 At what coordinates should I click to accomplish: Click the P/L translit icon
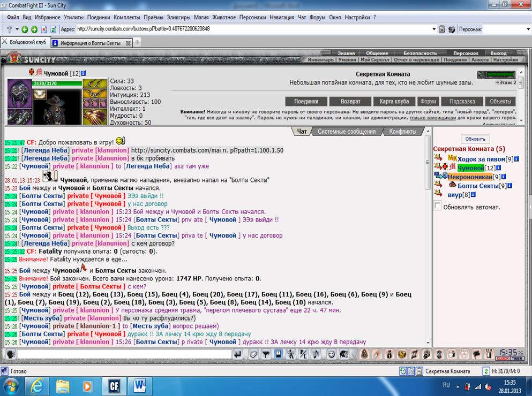point(303,354)
